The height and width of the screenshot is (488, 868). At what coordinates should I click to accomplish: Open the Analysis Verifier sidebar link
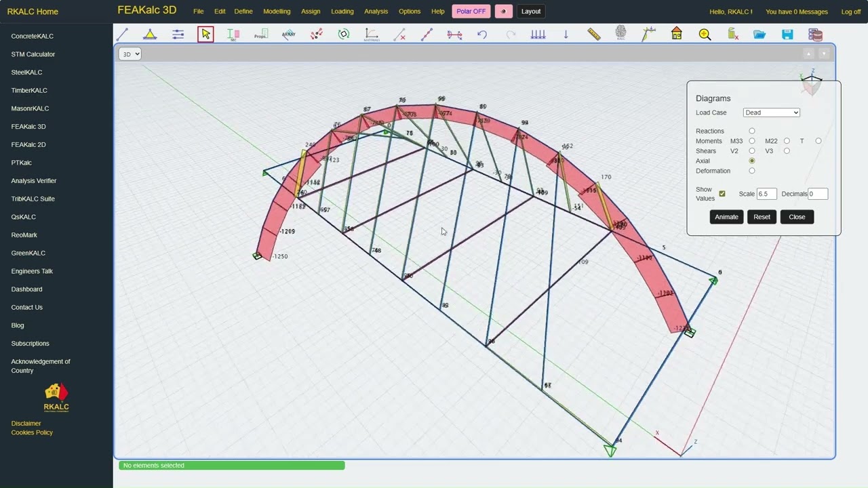(34, 181)
